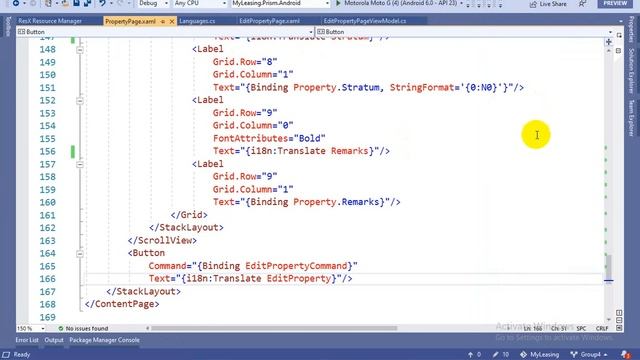Open the Output panel tab
This screenshot has height=360, width=640.
[54, 340]
